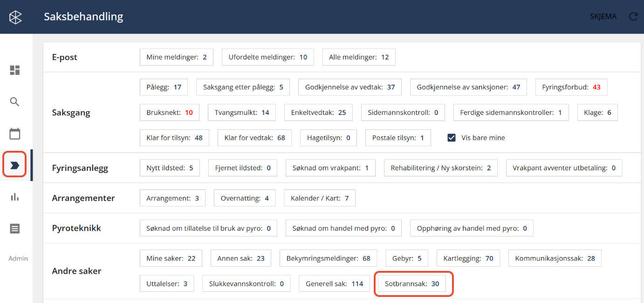Open Postale tilsyn: 1
This screenshot has width=644, height=303.
point(398,138)
